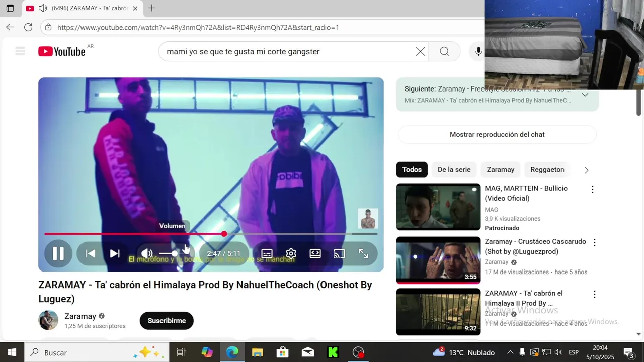Go to the YouTube home logo
Image resolution: width=644 pixels, height=362 pixels.
click(x=62, y=51)
